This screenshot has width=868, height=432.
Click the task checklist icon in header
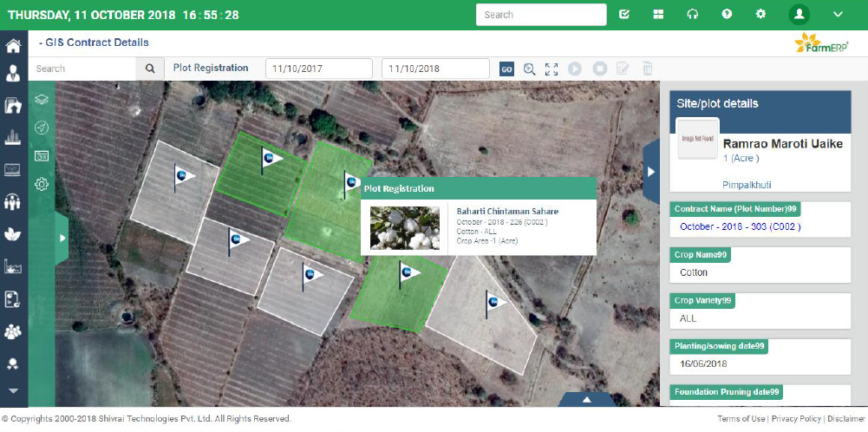(x=624, y=15)
